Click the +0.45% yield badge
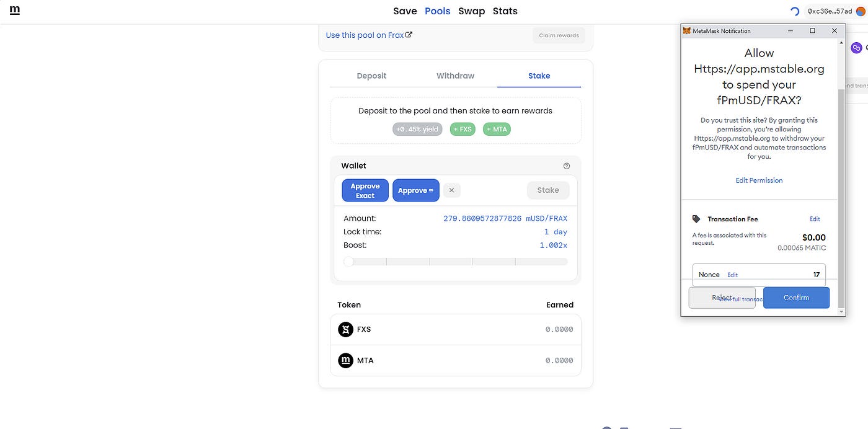This screenshot has width=868, height=429. [417, 129]
